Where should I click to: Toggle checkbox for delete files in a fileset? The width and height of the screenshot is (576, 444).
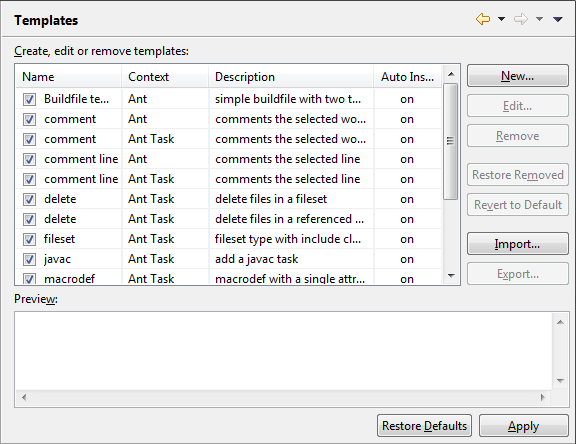tap(29, 199)
